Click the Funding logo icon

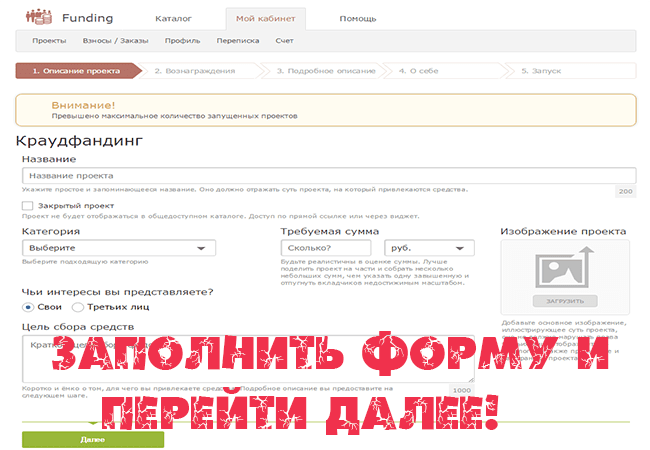39,17
